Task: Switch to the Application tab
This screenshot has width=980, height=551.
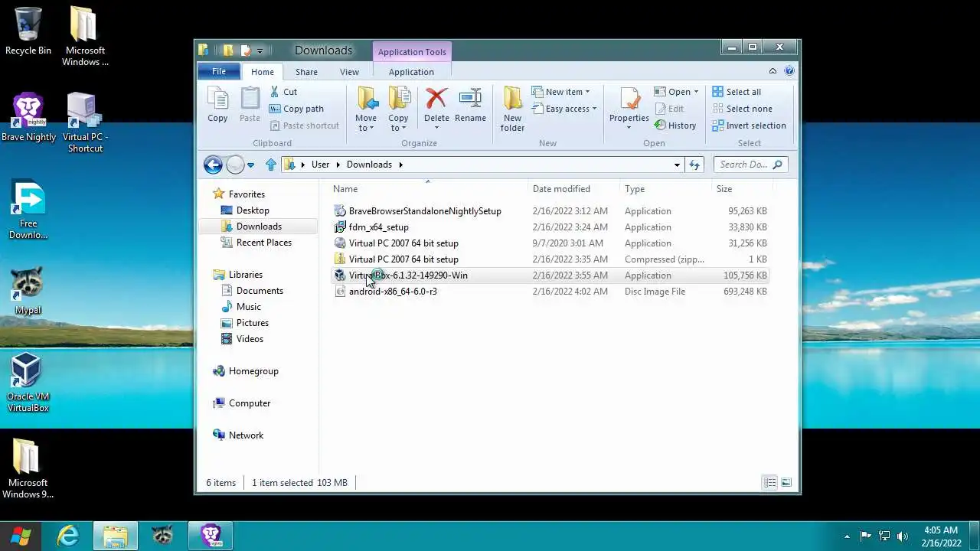Action: (411, 72)
